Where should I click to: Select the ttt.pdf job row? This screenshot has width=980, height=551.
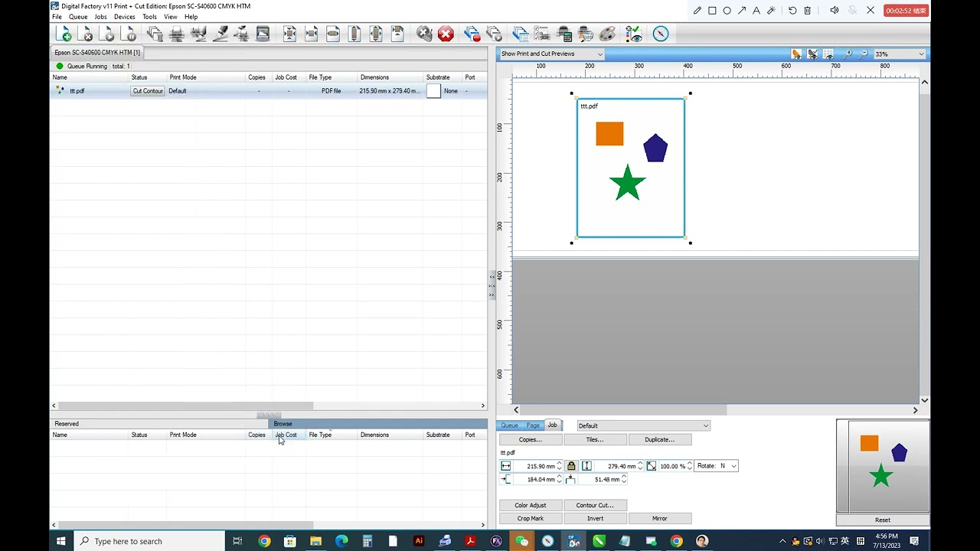(269, 91)
